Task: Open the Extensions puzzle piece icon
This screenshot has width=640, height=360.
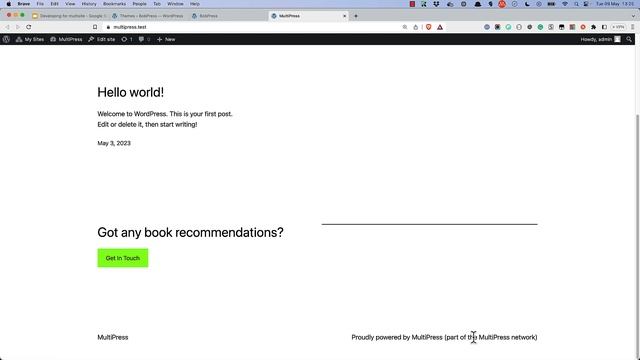Action: pos(593,27)
